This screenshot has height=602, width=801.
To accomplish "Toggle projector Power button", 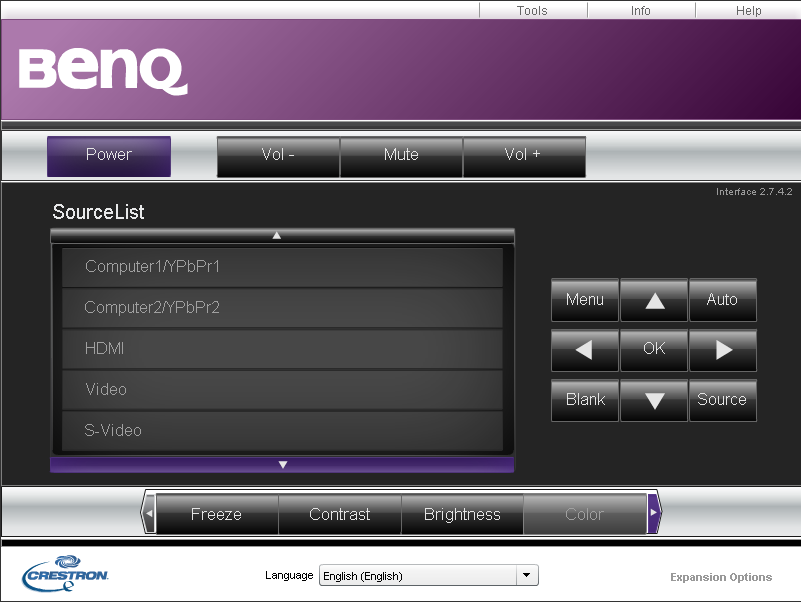I will 109,156.
